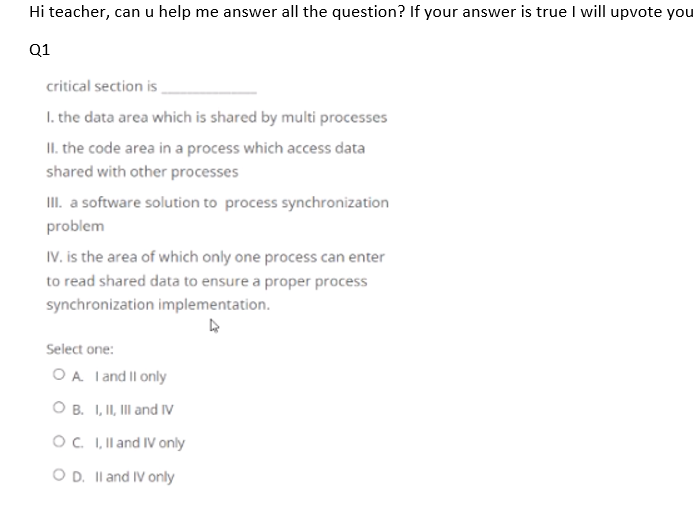699x505 pixels.
Task: Choose the 'I, II and IV only' answer label
Action: tap(140, 443)
